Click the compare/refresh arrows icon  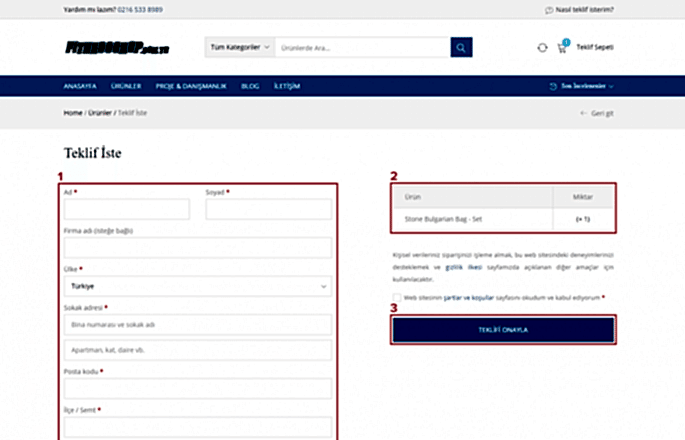[x=542, y=47]
